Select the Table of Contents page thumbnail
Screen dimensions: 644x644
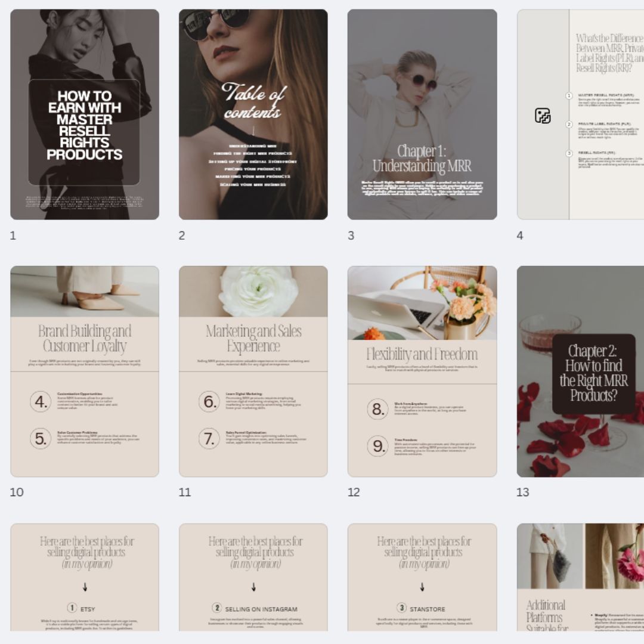tap(253, 114)
